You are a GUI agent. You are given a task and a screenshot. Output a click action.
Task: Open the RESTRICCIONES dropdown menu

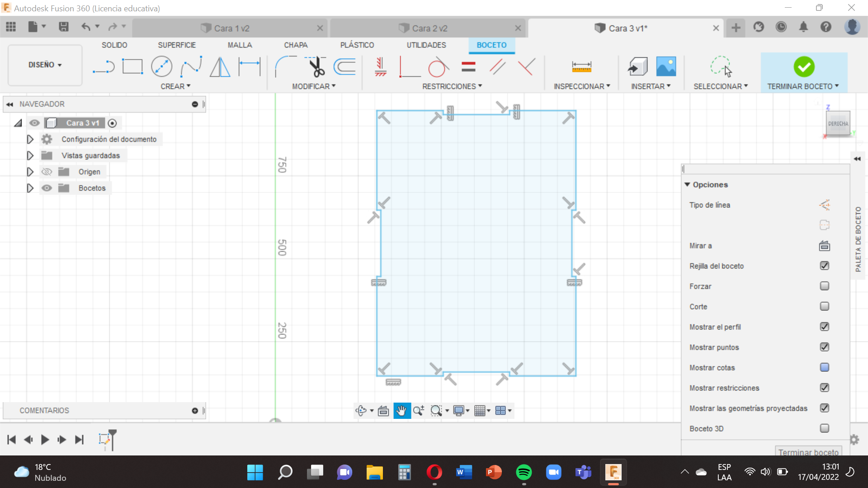[452, 86]
